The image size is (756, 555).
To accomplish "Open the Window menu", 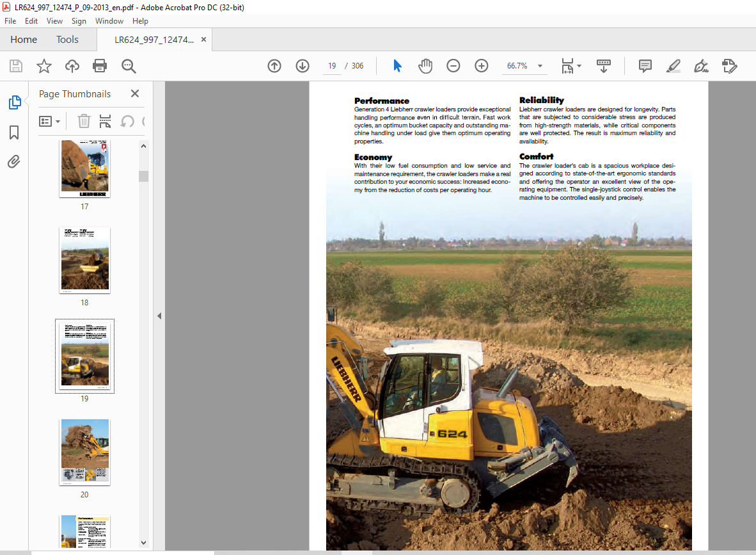I will [x=109, y=21].
